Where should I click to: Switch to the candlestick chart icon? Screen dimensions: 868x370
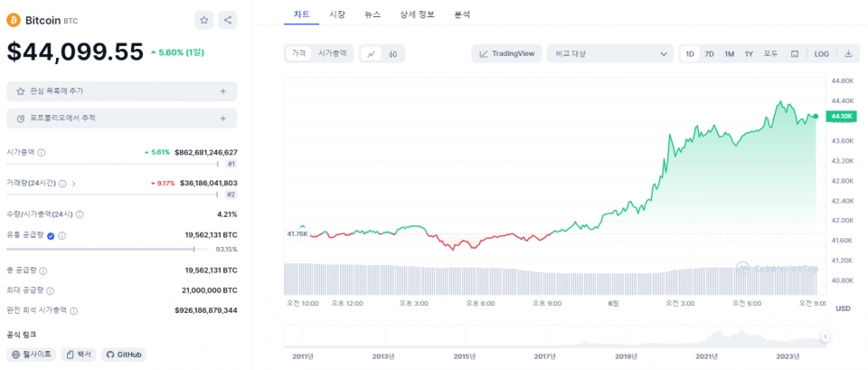click(393, 54)
